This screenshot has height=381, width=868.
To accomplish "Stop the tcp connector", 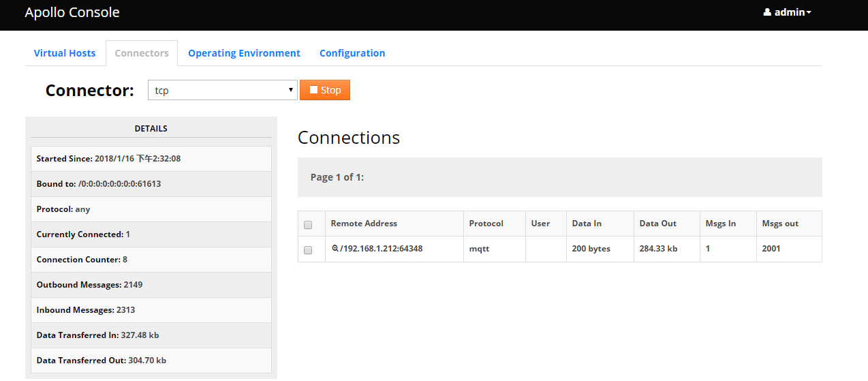I will tap(325, 90).
